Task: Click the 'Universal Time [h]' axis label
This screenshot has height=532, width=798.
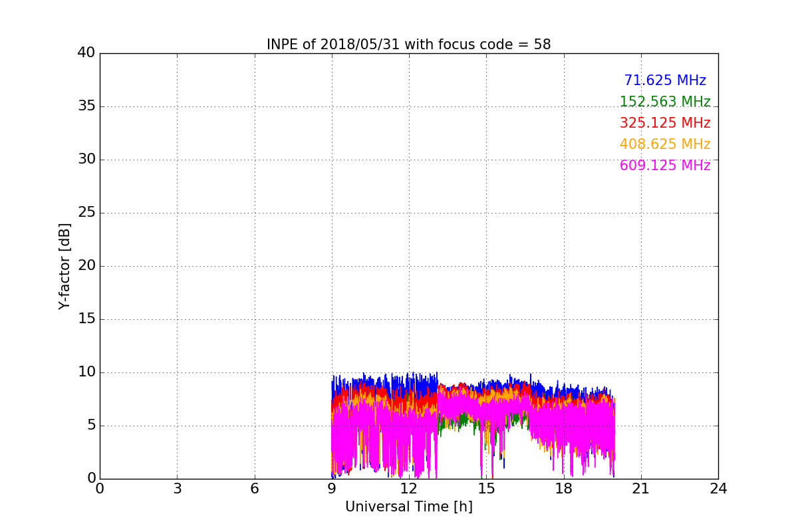Action: click(x=409, y=507)
